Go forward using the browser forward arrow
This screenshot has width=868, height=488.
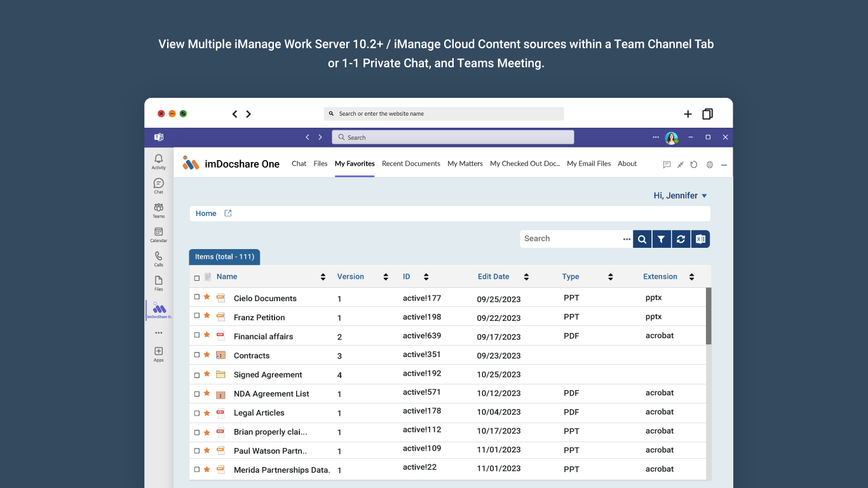pos(248,114)
